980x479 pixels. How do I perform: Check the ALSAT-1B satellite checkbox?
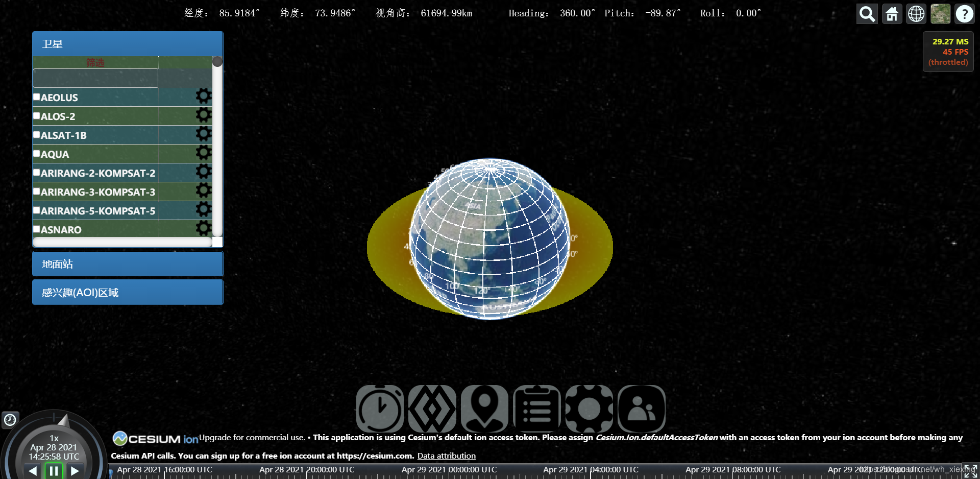click(x=37, y=134)
